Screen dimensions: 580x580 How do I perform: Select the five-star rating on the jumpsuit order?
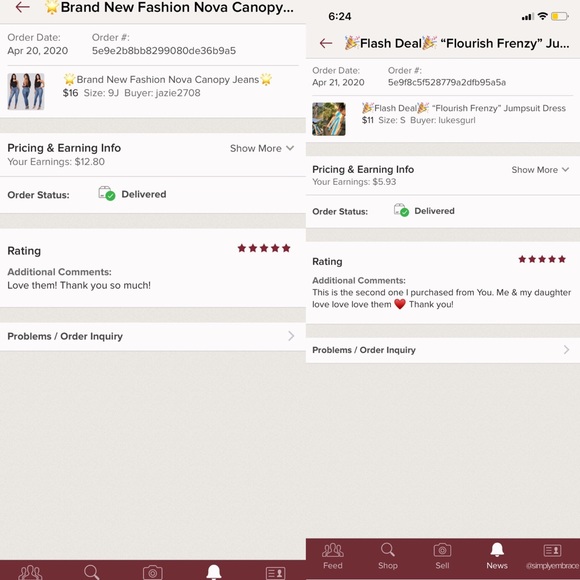[542, 259]
